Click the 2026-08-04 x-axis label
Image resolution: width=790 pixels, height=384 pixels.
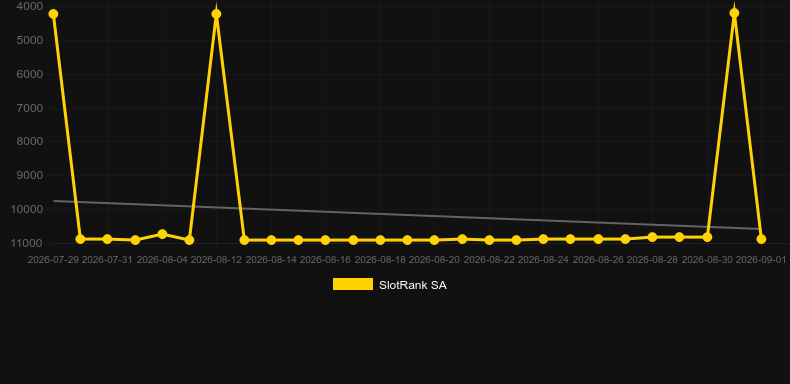162,260
